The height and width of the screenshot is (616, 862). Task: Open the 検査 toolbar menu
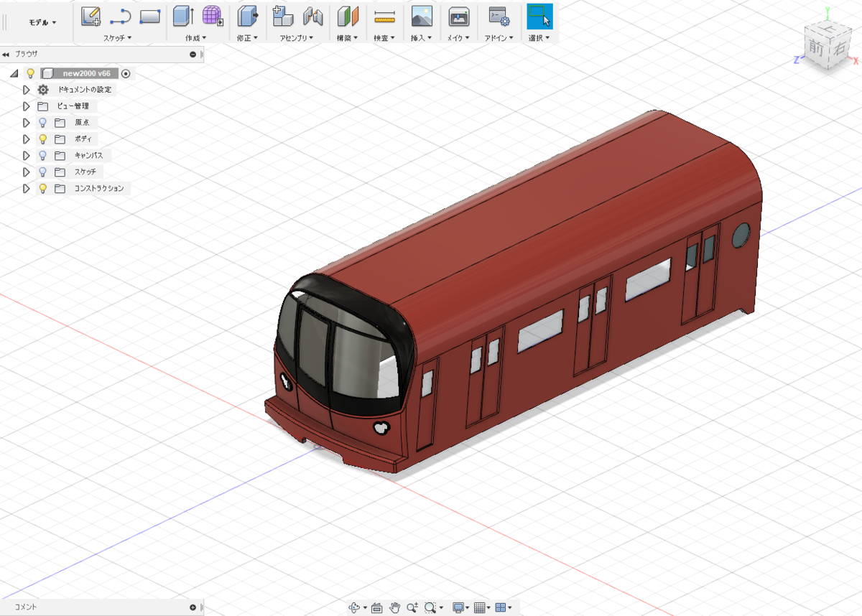coord(385,37)
